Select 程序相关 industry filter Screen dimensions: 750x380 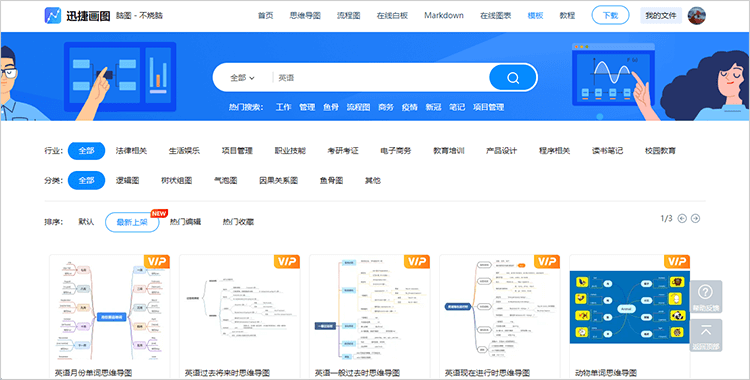coord(555,151)
